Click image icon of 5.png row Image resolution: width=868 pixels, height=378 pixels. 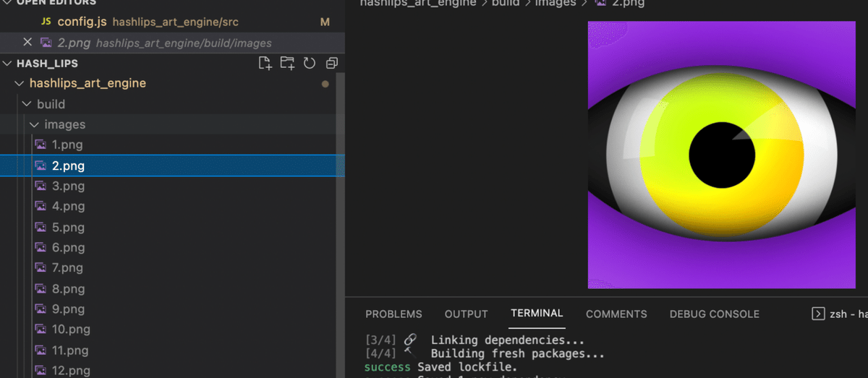(x=41, y=227)
